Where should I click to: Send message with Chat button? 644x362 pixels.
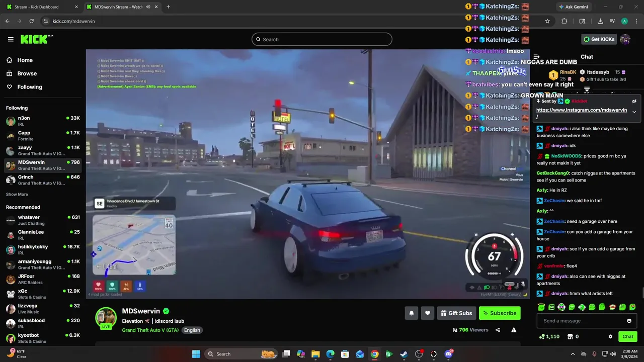pyautogui.click(x=628, y=336)
